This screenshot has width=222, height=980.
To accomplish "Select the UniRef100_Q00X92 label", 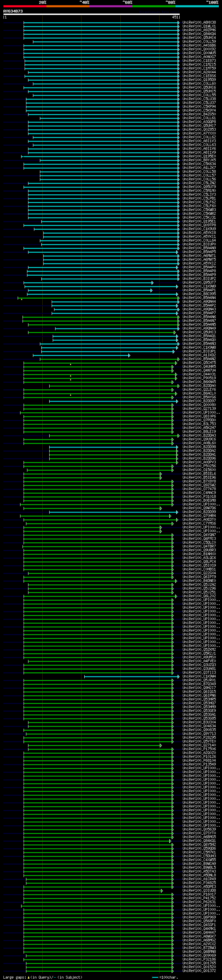I will pyautogui.click(x=199, y=49).
